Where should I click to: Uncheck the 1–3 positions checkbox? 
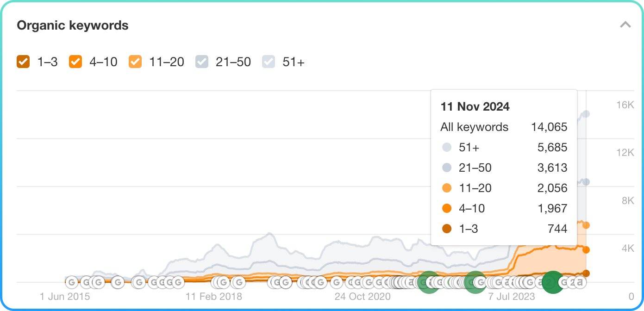(x=23, y=62)
